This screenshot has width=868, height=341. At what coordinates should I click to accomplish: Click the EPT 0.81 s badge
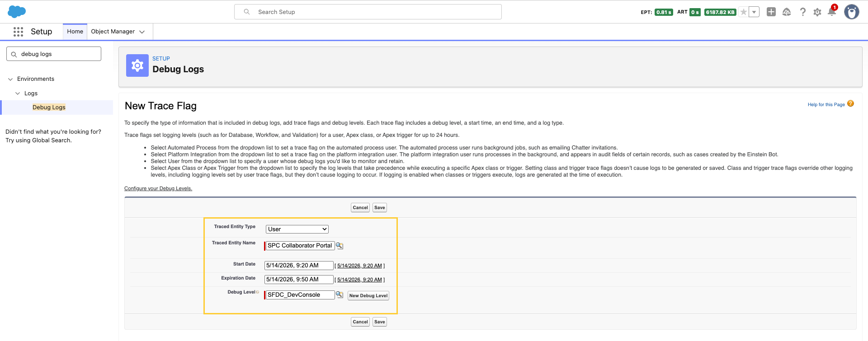pyautogui.click(x=664, y=12)
